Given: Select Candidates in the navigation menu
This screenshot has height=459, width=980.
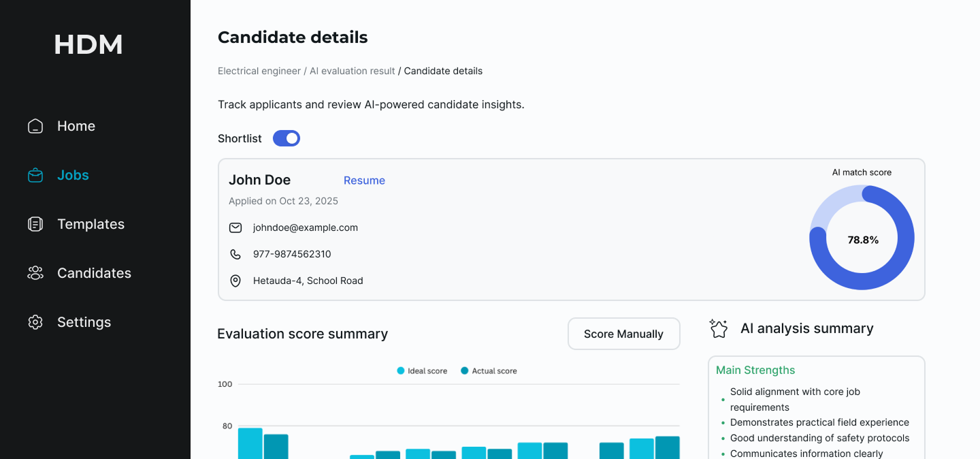Looking at the screenshot, I should click(94, 273).
